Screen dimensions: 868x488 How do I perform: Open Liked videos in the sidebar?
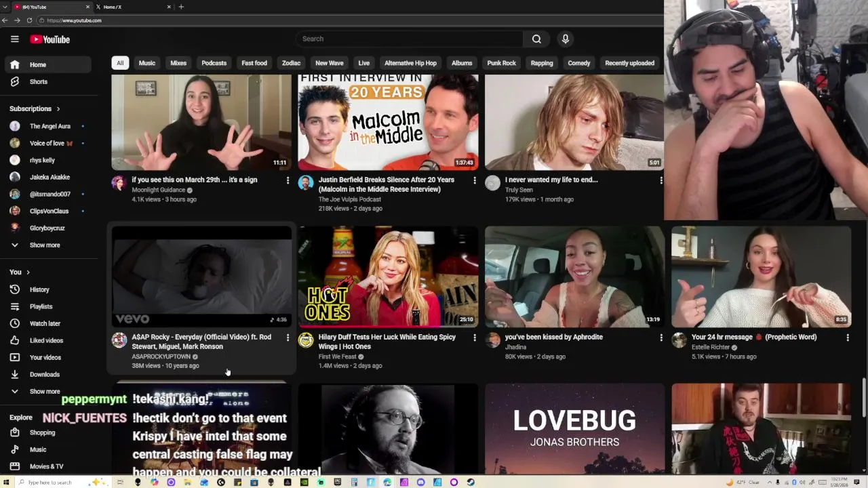(47, 340)
